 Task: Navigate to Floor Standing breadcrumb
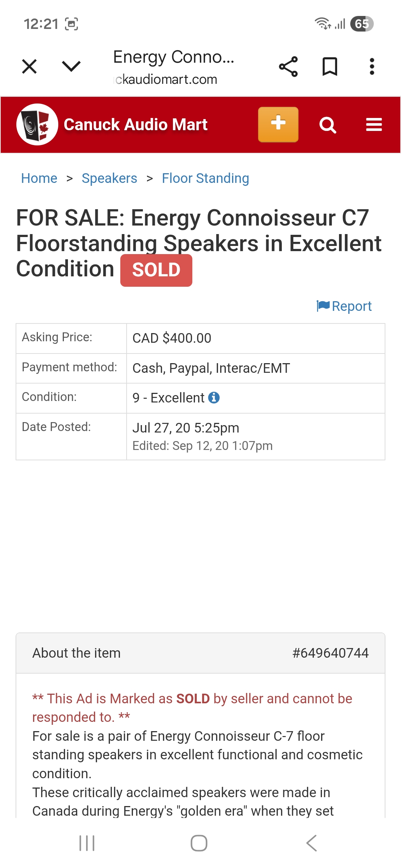(205, 178)
